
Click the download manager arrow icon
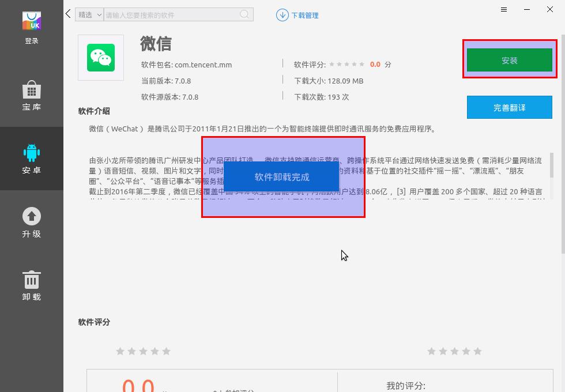282,15
